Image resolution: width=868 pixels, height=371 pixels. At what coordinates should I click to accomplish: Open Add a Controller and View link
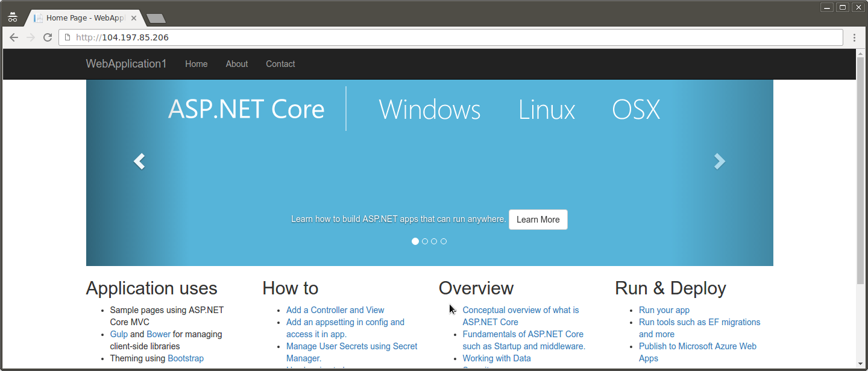click(x=335, y=310)
